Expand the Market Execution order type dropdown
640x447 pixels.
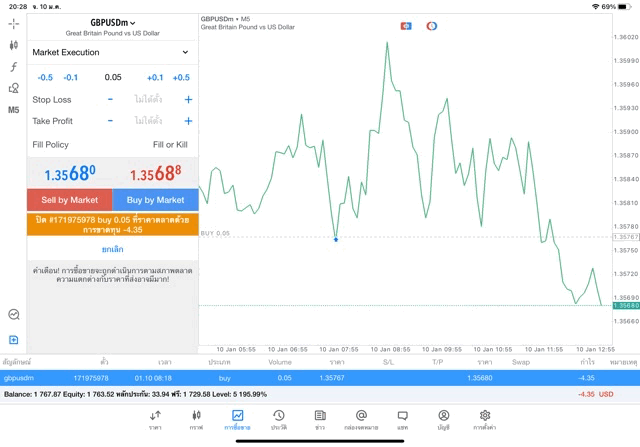[111, 52]
